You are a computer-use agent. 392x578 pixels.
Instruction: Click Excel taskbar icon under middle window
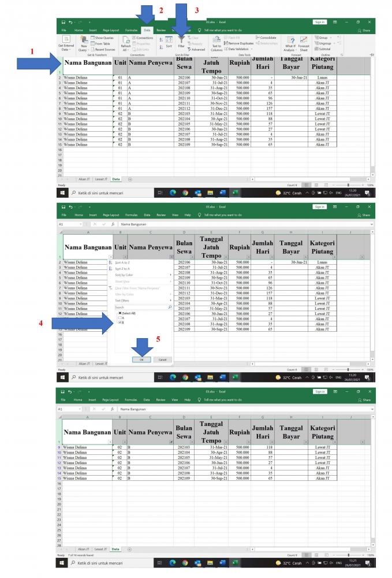(x=235, y=377)
